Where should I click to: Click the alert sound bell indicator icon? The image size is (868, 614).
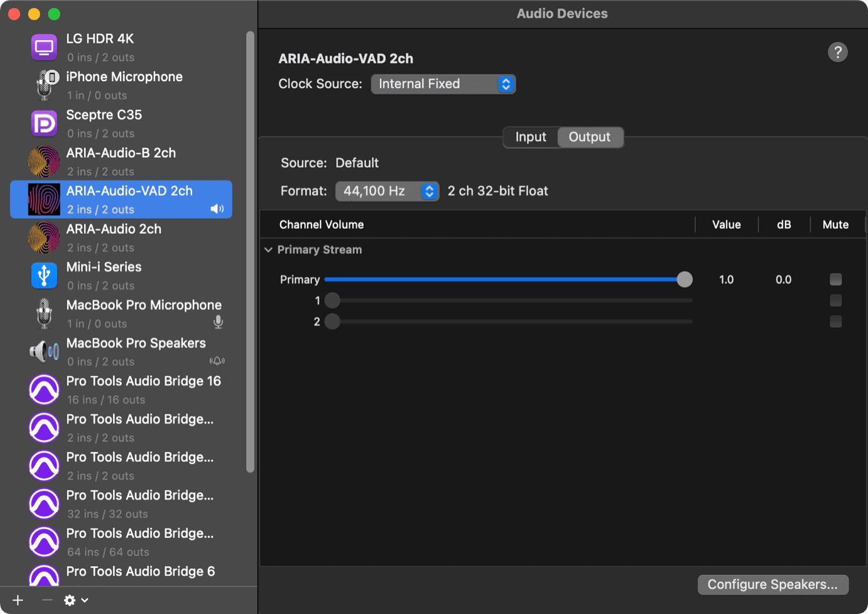coord(217,361)
